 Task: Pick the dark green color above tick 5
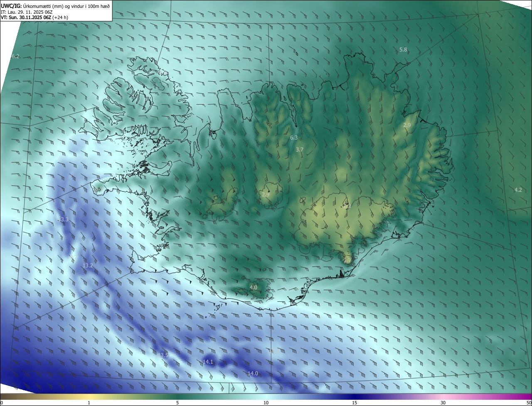pyautogui.click(x=177, y=397)
